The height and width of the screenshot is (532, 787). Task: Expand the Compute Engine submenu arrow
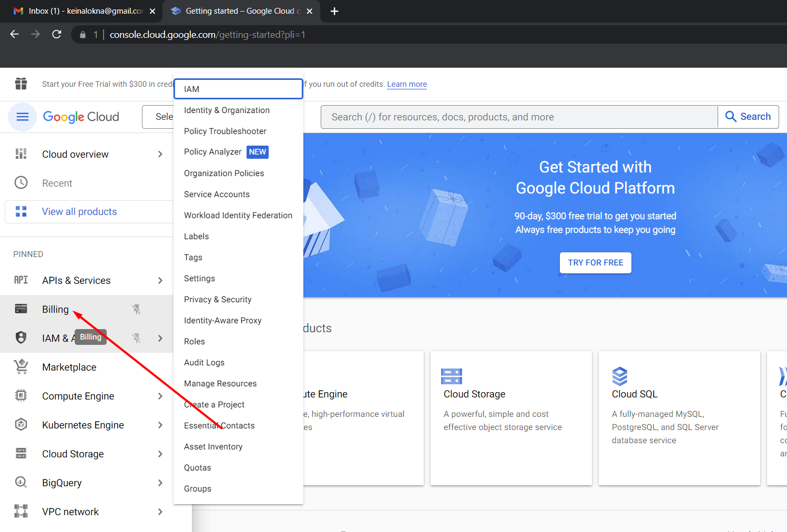click(x=160, y=396)
